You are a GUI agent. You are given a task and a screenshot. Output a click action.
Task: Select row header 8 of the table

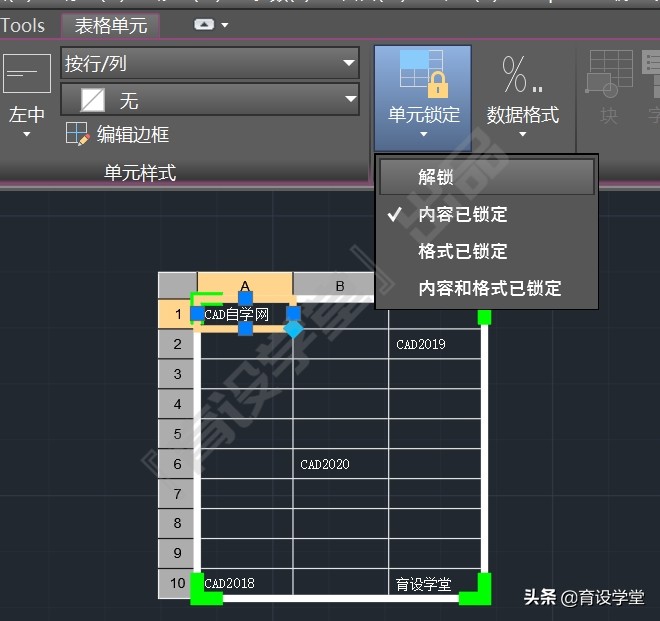tap(177, 523)
